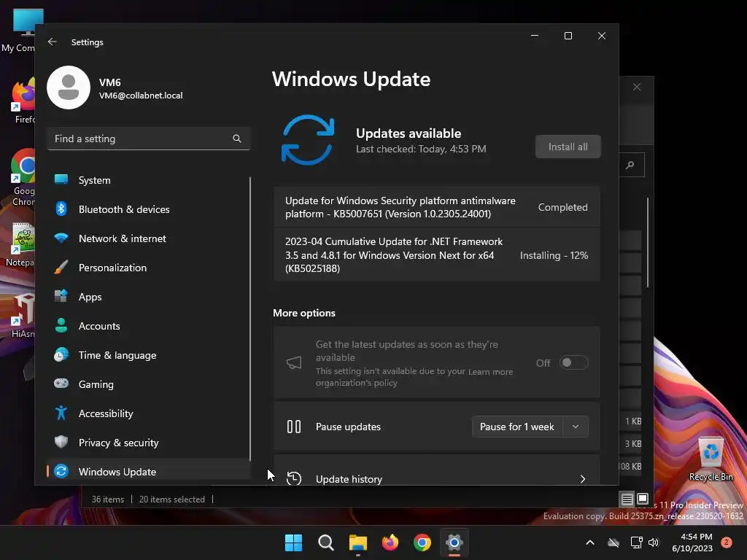This screenshot has width=747, height=560.
Task: Switch to details view in File Explorer
Action: pos(627,499)
